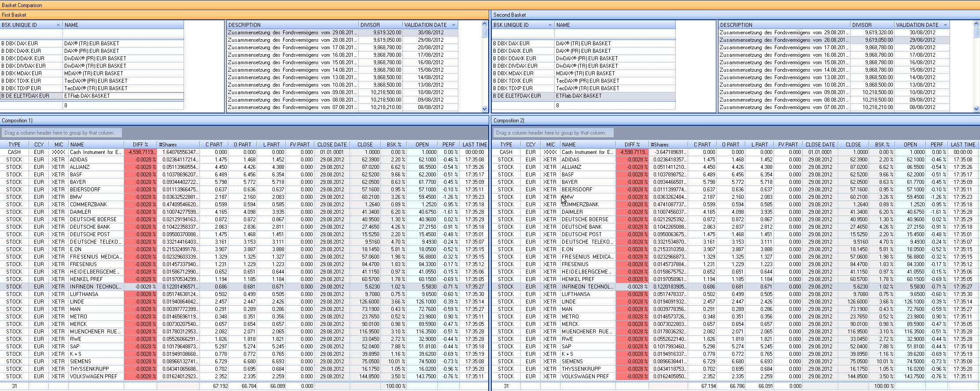Click the First Basket DIVISOR column header
980x391 pixels.
click(x=380, y=25)
